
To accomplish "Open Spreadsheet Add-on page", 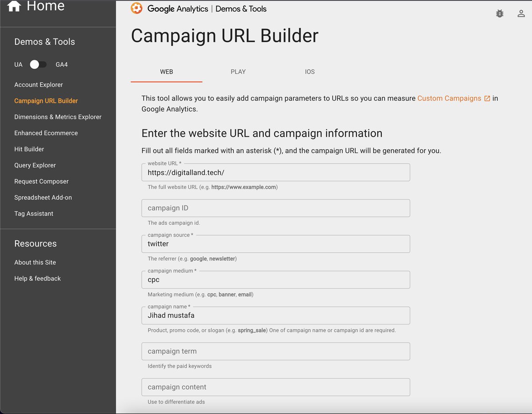I will (x=43, y=197).
